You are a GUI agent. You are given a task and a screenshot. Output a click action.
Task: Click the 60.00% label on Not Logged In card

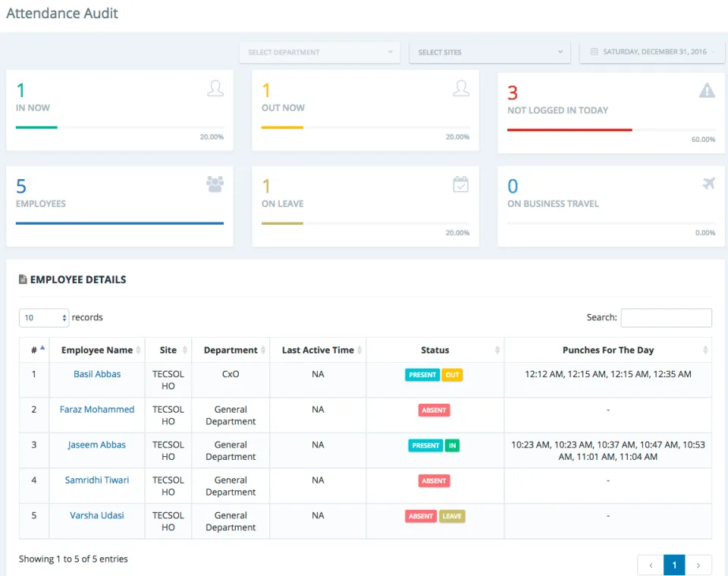(704, 140)
